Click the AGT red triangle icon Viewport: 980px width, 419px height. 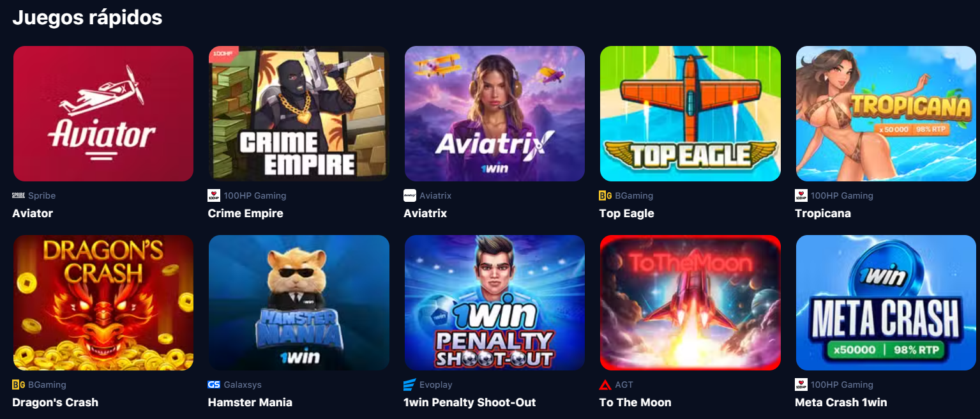(605, 385)
